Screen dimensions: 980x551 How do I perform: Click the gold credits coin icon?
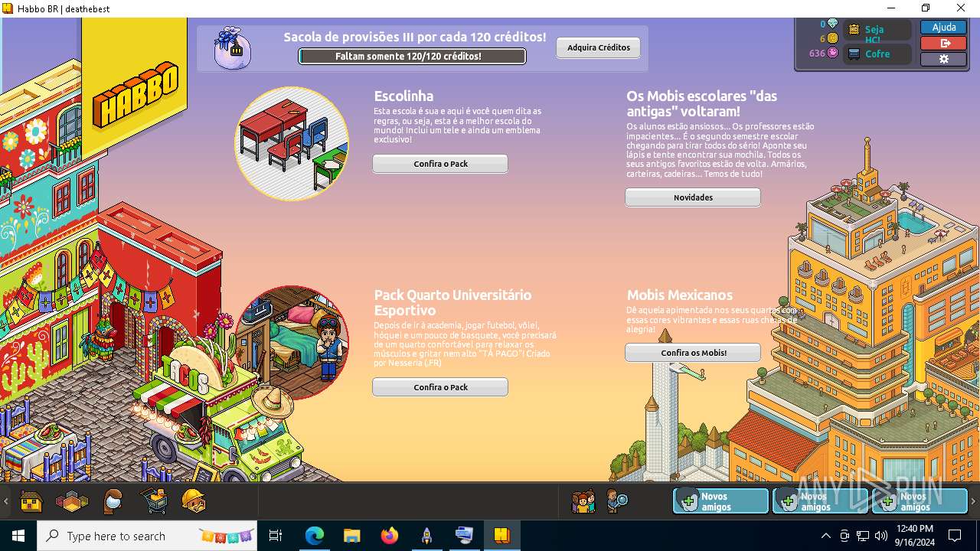pos(832,38)
